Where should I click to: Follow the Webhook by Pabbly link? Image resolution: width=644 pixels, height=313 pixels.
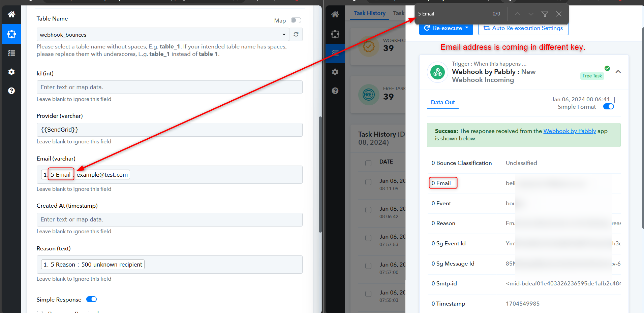point(570,131)
